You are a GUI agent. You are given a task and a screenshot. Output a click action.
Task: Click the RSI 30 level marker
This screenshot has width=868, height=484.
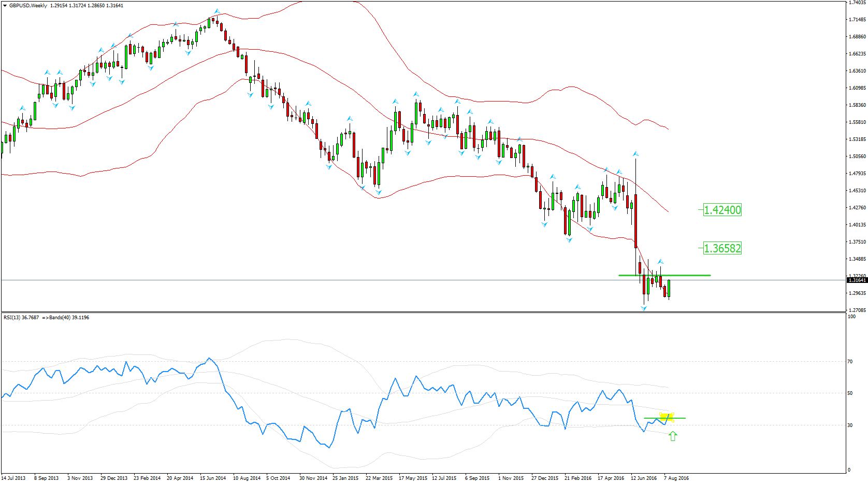850,425
